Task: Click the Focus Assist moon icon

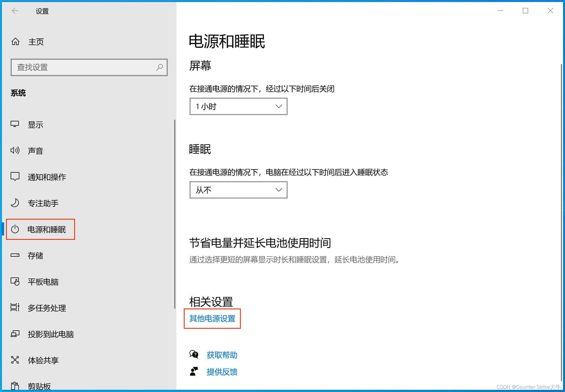Action: point(15,203)
